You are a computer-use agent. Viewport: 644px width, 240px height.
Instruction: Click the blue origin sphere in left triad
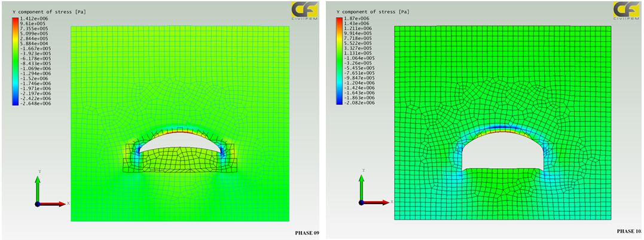(x=38, y=204)
